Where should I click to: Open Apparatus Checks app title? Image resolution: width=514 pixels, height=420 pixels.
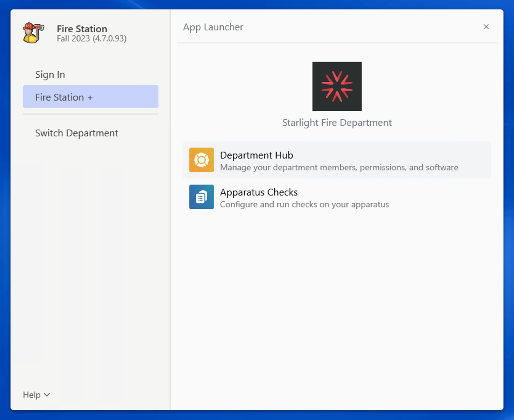coord(259,192)
